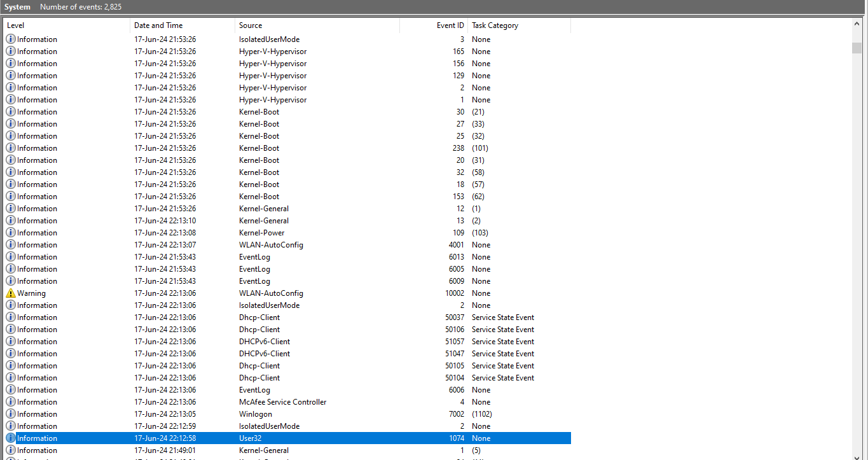
Task: Click the '17-Jun-24 22:13:10' date cell
Action: [165, 221]
